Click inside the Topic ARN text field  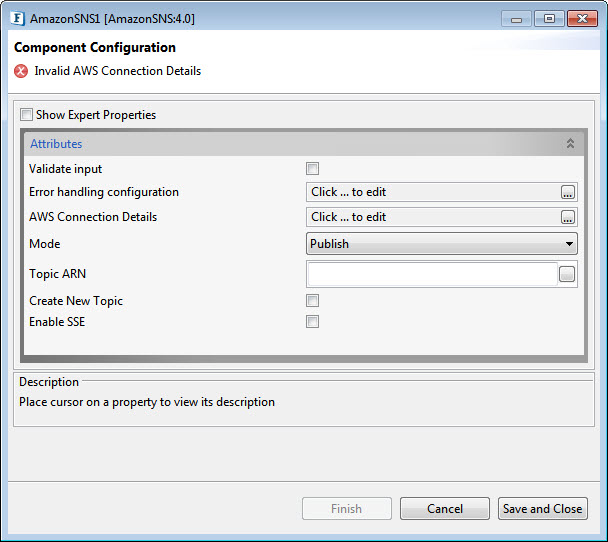[x=432, y=274]
